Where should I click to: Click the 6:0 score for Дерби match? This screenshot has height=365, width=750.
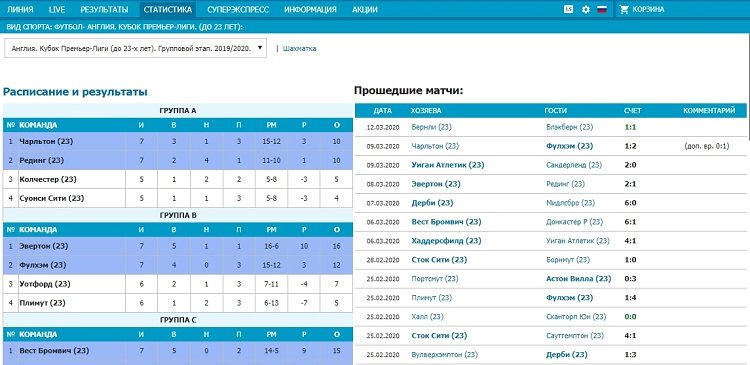630,203
